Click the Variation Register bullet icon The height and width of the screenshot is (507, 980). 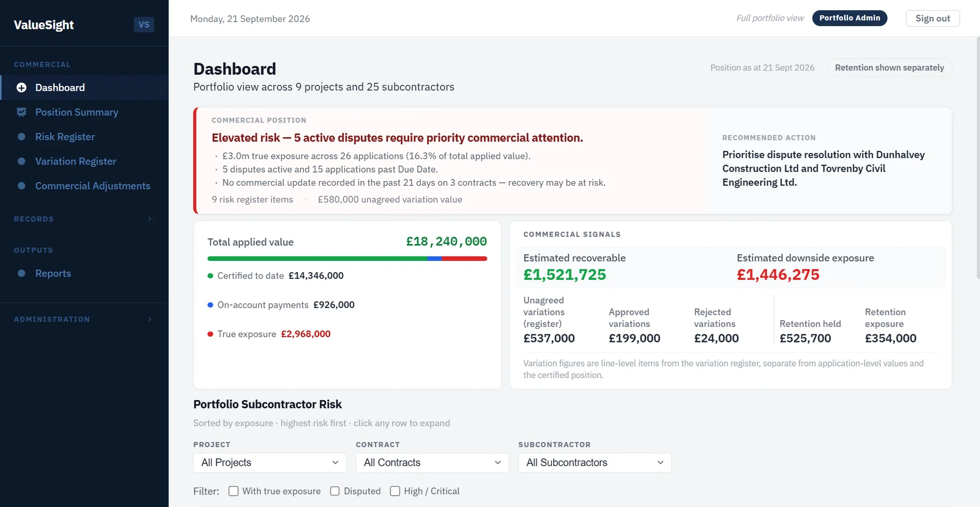(x=21, y=161)
